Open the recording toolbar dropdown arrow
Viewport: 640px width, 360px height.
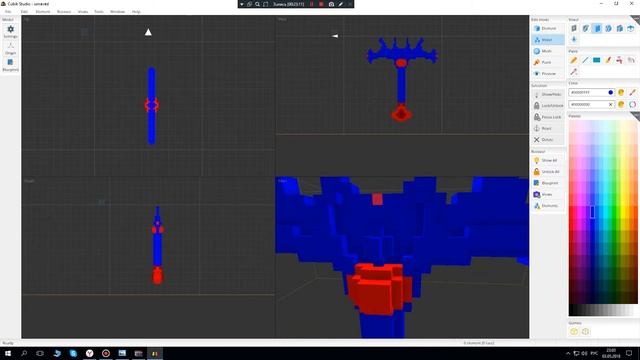click(x=242, y=4)
